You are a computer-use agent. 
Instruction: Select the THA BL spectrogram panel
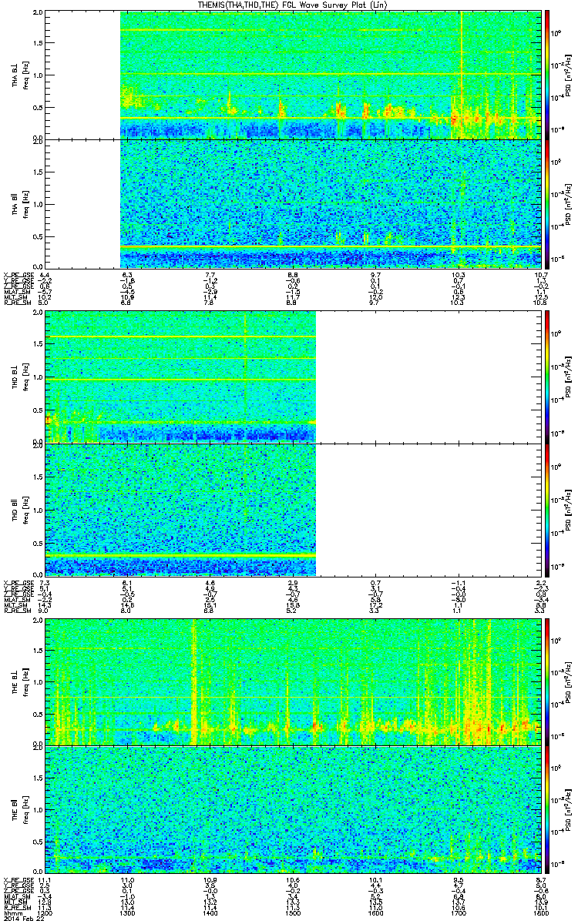[292, 75]
